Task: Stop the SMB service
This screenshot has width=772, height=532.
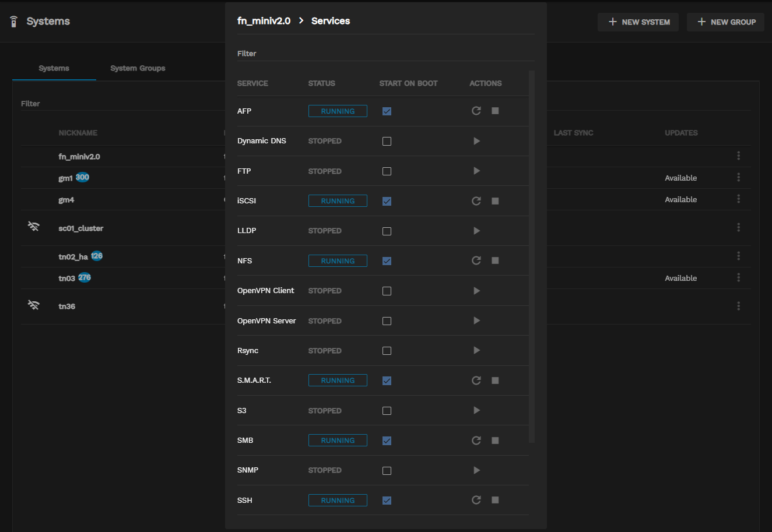Action: 495,441
